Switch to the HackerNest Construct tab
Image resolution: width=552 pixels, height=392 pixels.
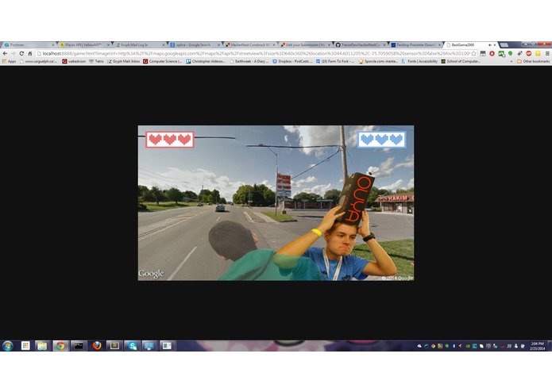249,45
